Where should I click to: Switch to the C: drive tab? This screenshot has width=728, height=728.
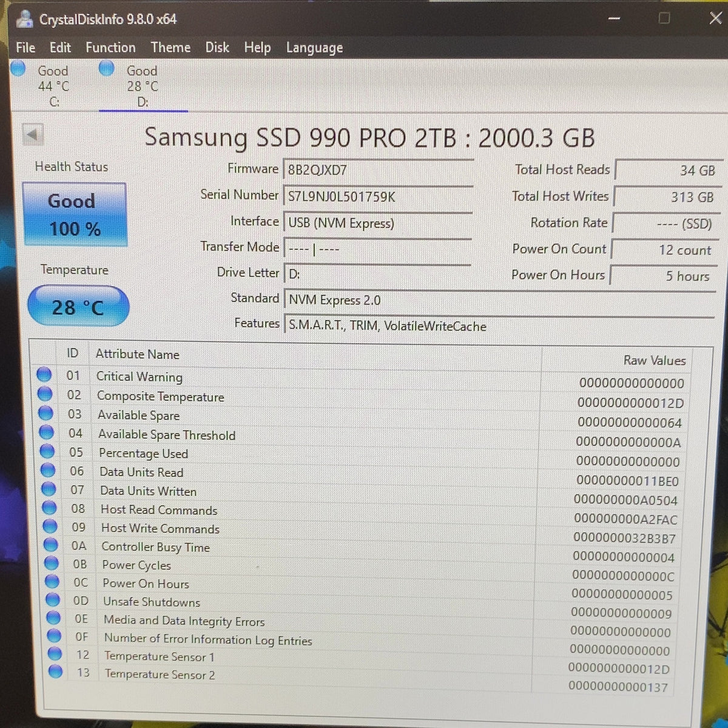(53, 86)
